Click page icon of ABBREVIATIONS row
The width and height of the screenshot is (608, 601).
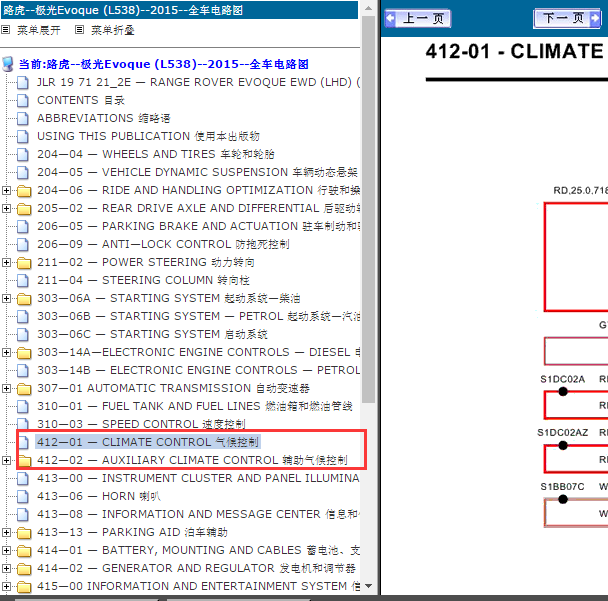click(x=23, y=118)
